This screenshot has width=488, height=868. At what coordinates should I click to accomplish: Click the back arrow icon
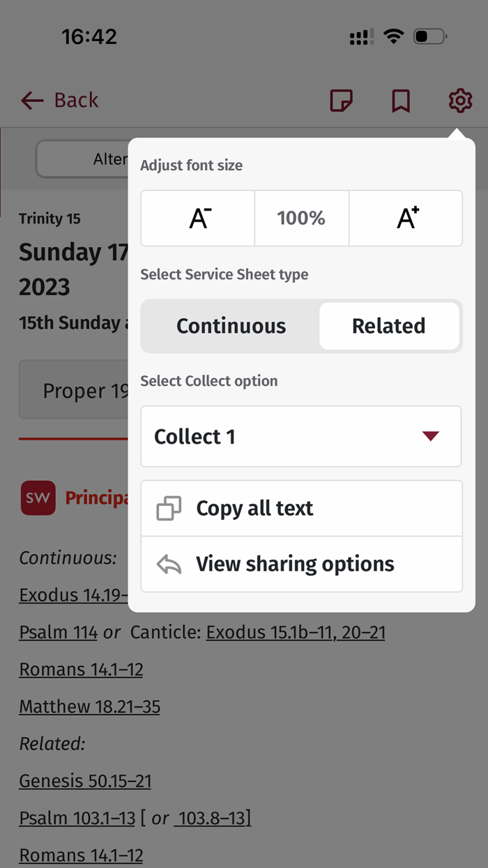tap(31, 100)
